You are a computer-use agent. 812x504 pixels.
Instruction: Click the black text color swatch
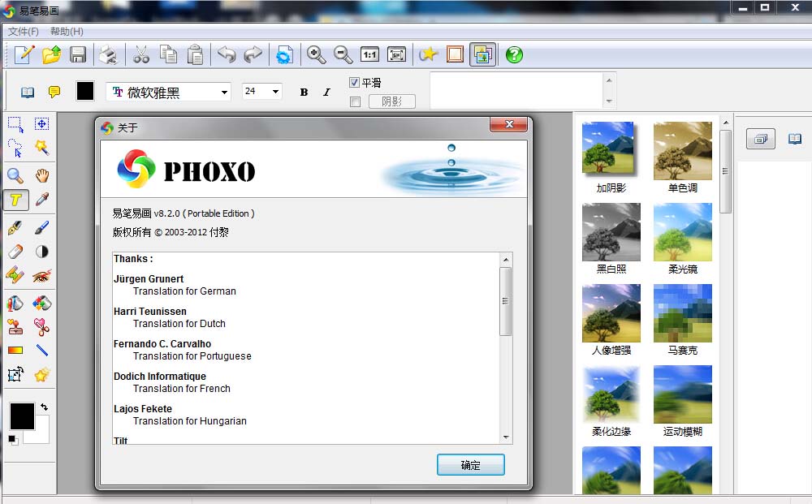(85, 91)
